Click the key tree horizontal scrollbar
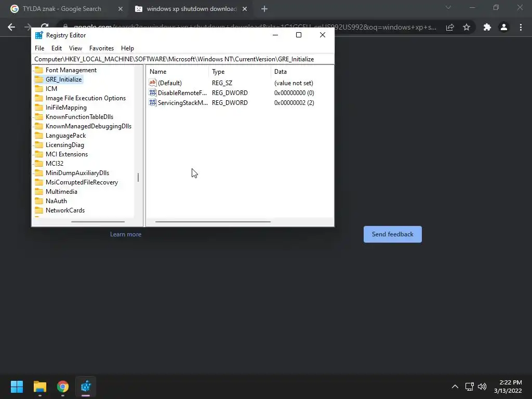This screenshot has width=532, height=399. pos(98,221)
